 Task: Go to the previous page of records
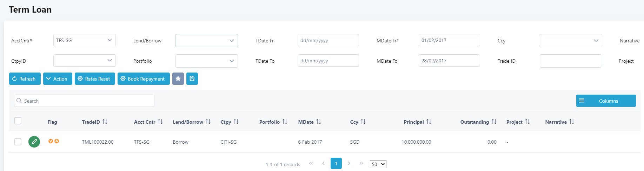[x=324, y=163]
